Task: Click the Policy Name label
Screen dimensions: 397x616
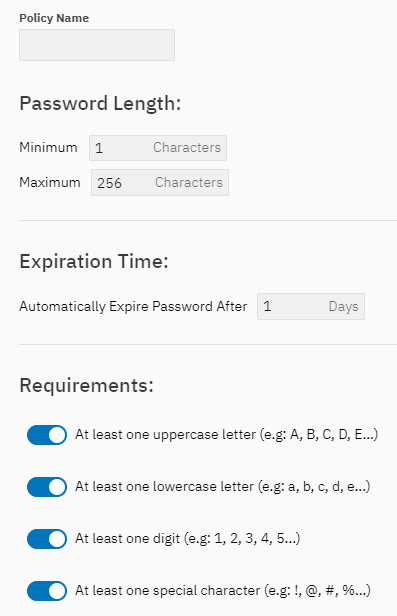Action: coord(54,18)
